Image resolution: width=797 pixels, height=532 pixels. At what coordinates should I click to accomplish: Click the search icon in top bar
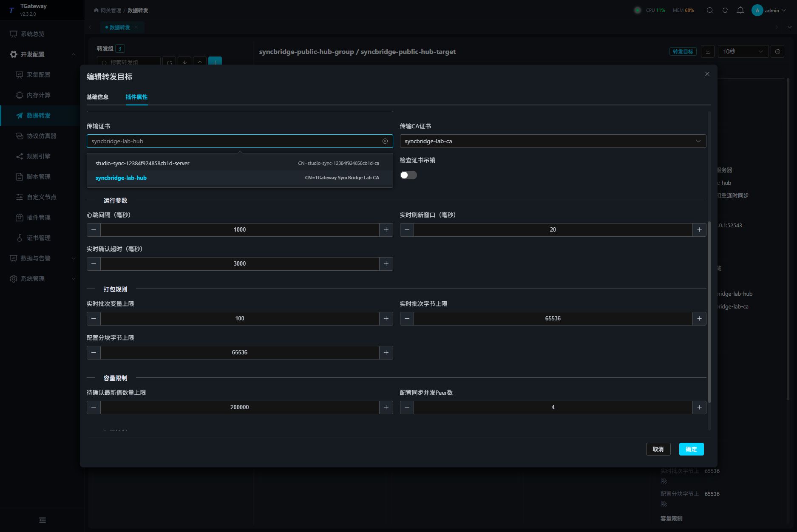click(x=710, y=10)
